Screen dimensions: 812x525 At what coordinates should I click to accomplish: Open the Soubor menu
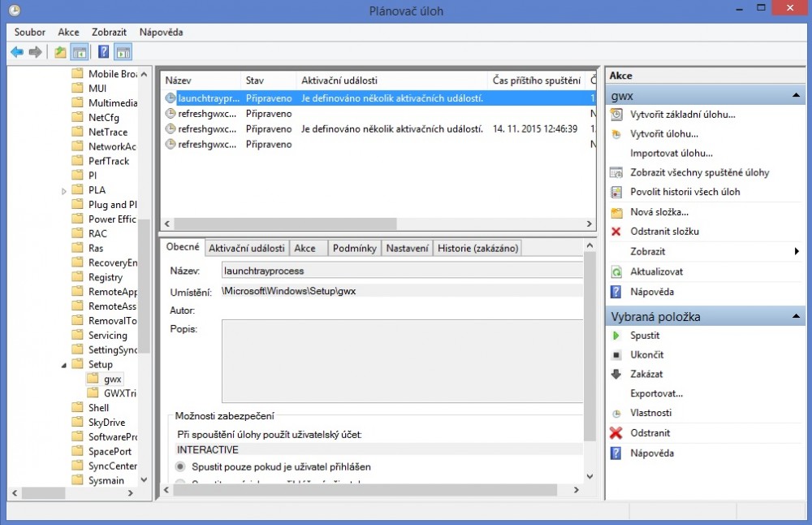click(x=30, y=33)
